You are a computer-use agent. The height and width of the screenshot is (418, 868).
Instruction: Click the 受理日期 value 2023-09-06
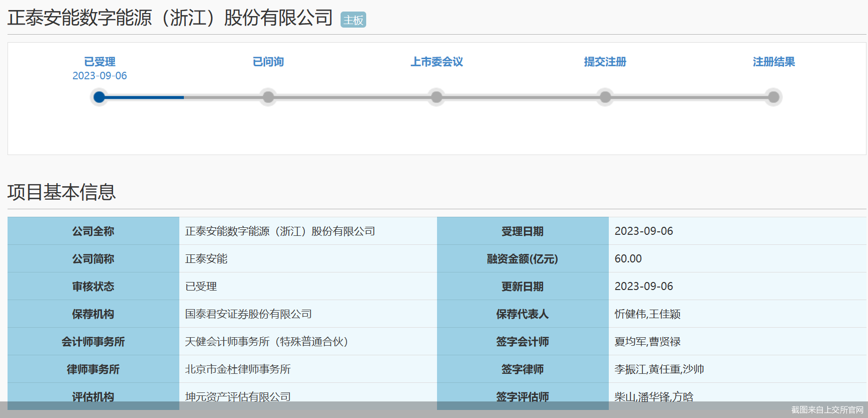coord(644,231)
